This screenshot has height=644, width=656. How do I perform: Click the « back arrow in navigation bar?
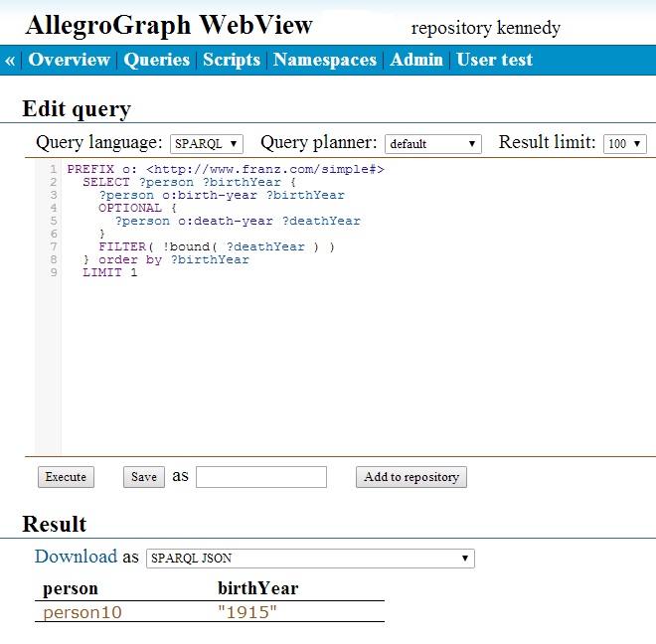10,60
